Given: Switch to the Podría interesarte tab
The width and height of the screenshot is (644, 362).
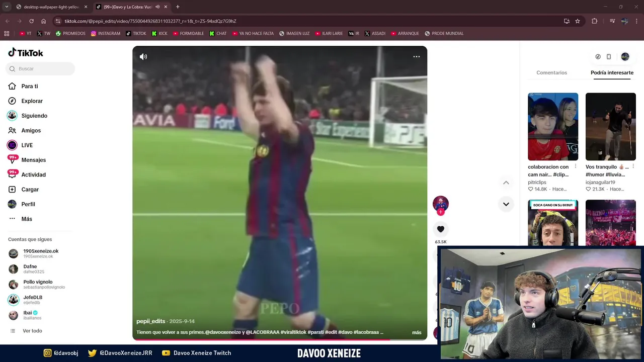Looking at the screenshot, I should pyautogui.click(x=612, y=73).
